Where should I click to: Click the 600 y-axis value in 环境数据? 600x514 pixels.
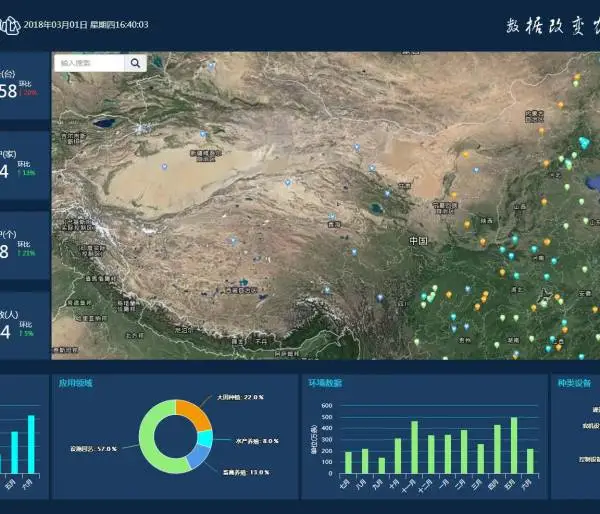327,405
